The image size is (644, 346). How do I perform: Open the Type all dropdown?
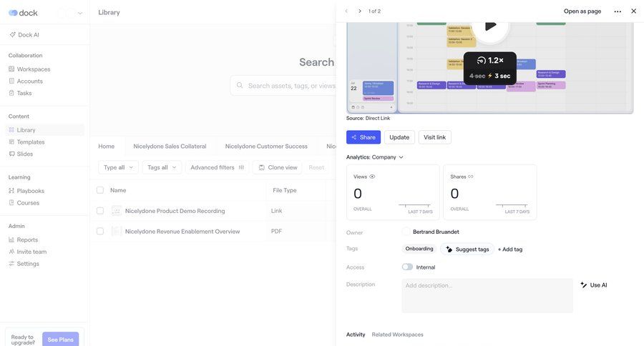118,167
